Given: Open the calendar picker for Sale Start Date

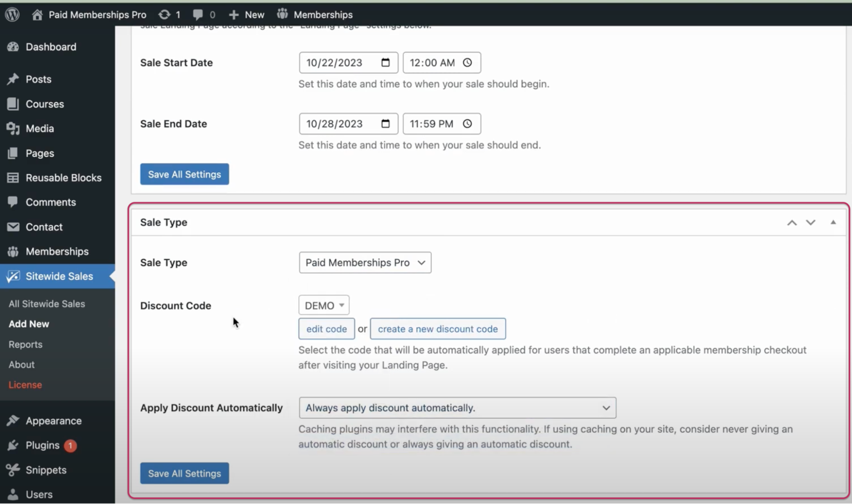Looking at the screenshot, I should coord(385,63).
